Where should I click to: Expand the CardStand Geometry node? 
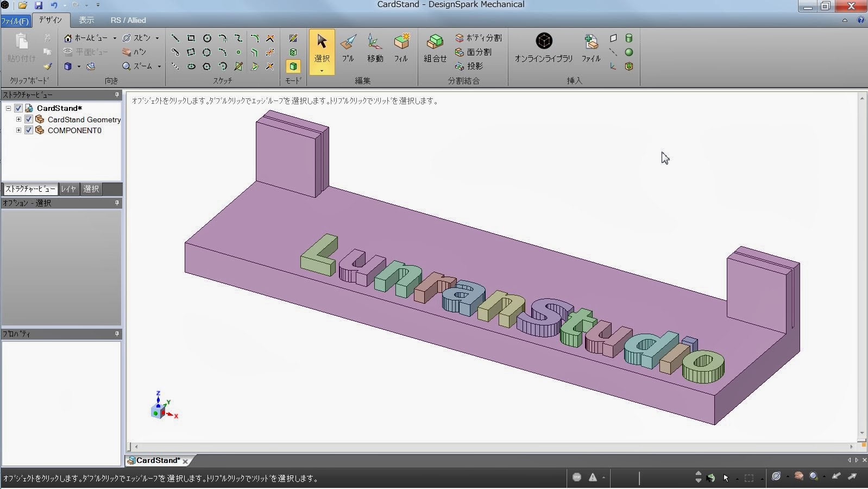(x=18, y=120)
